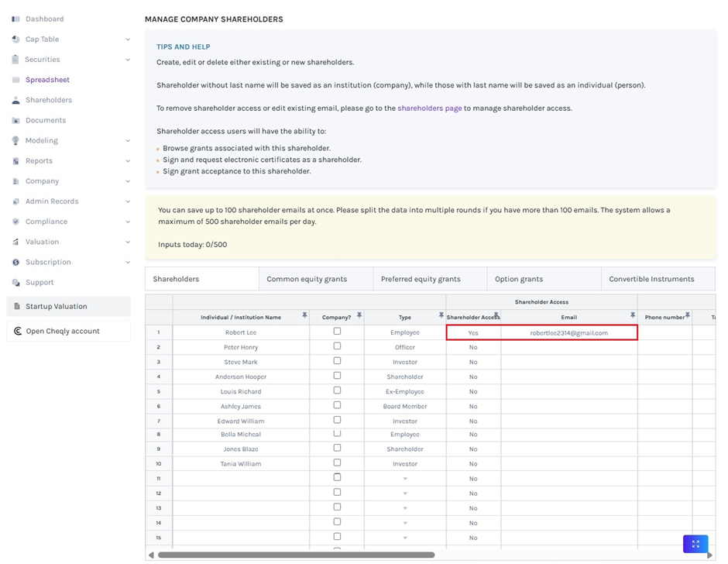The image size is (728, 564).
Task: Click the Cap Table pie chart icon
Action: (x=16, y=40)
